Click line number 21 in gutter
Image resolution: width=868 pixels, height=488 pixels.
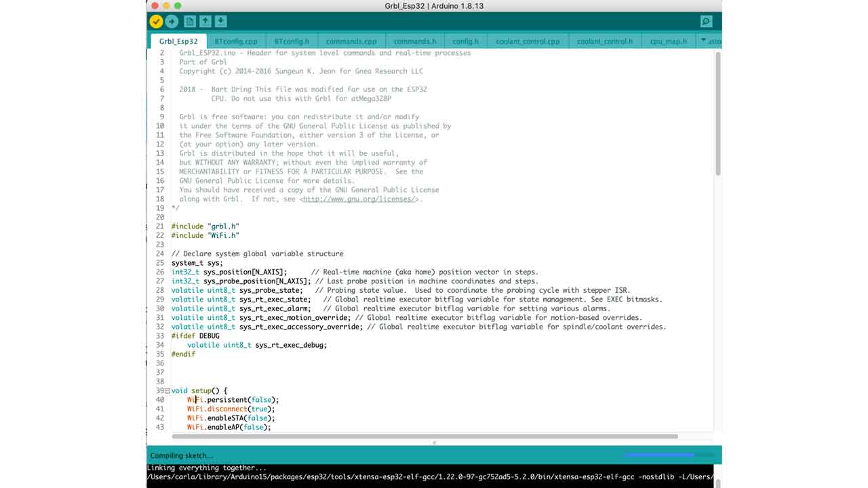[160, 226]
